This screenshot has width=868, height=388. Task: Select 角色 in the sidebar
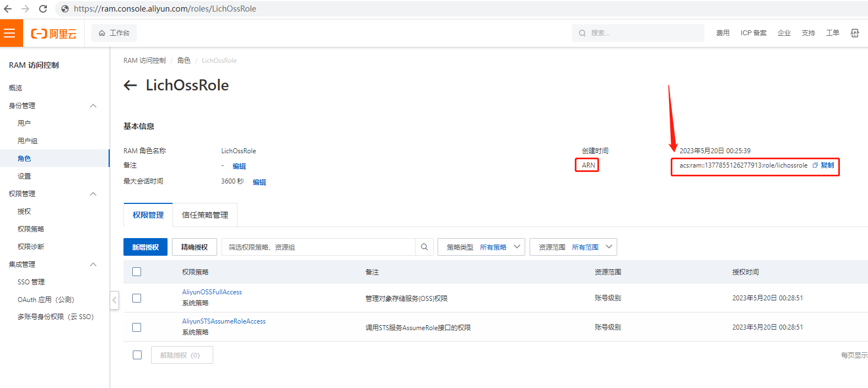click(24, 159)
